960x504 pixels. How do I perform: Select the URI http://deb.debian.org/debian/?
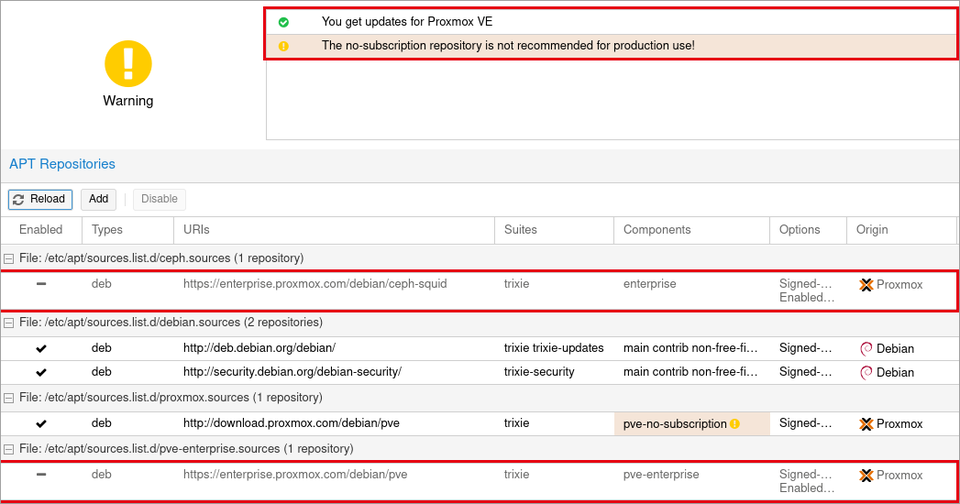259,348
